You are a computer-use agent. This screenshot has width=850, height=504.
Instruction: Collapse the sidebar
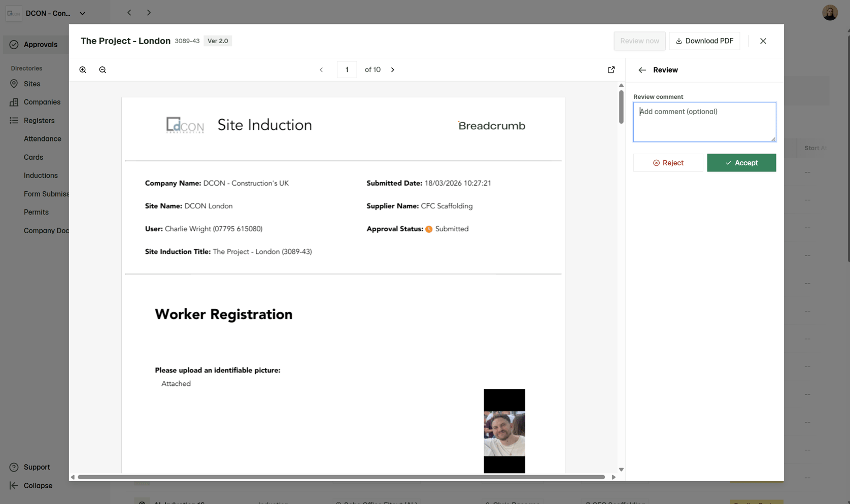tap(31, 485)
